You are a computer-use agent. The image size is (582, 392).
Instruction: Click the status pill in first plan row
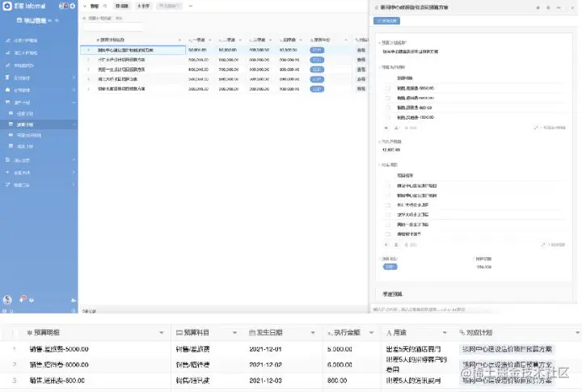317,50
